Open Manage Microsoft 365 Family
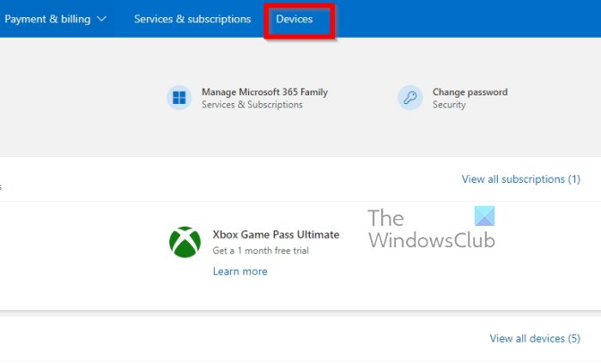 point(264,92)
